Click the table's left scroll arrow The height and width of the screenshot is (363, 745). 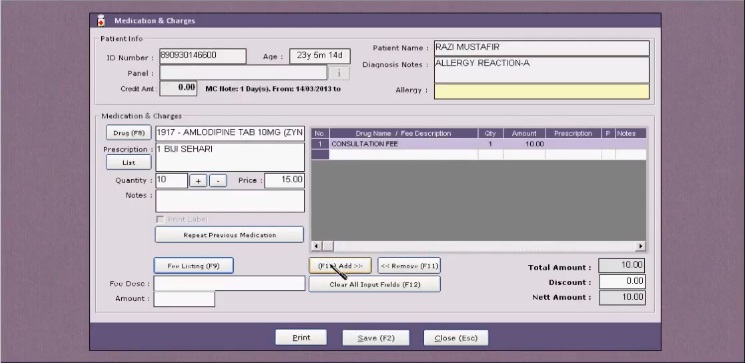(316, 246)
